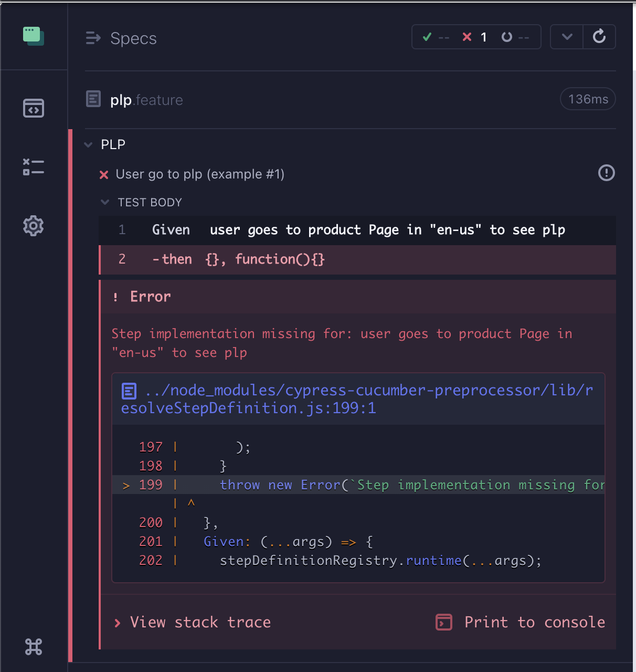The image size is (636, 672).
Task: Click the failed tests X counter
Action: click(x=475, y=37)
